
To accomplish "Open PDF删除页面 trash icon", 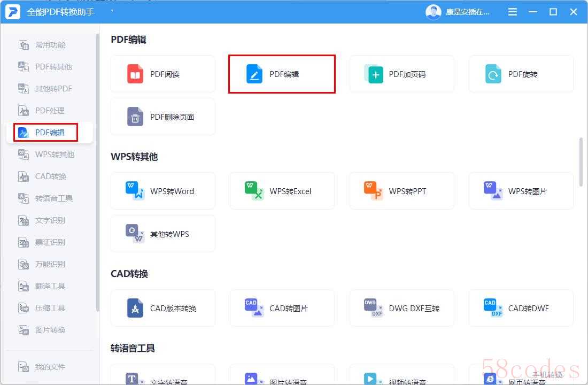I will pyautogui.click(x=135, y=117).
